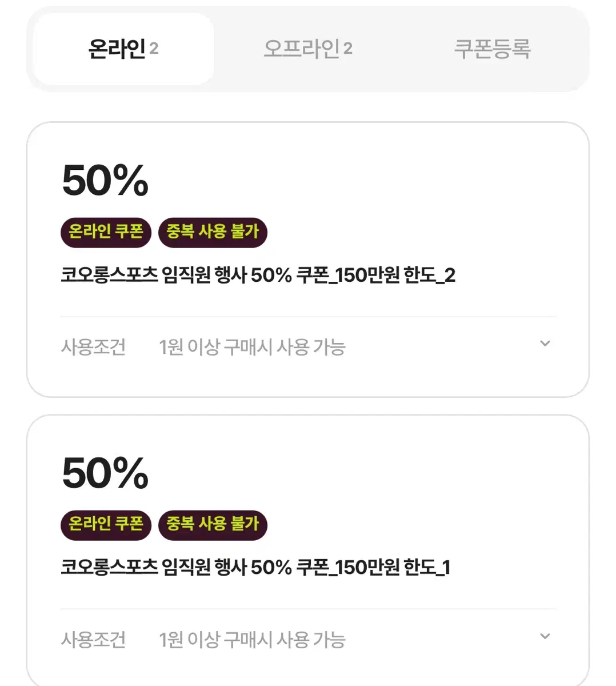This screenshot has width=616, height=686.
Task: Tap empty space on the 한도_2 coupon card
Action: (x=400, y=189)
